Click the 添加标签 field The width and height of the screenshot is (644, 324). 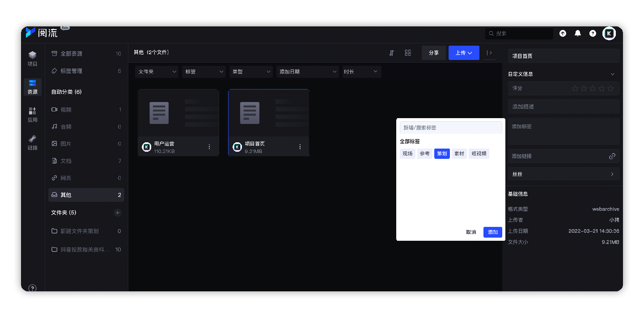[563, 131]
